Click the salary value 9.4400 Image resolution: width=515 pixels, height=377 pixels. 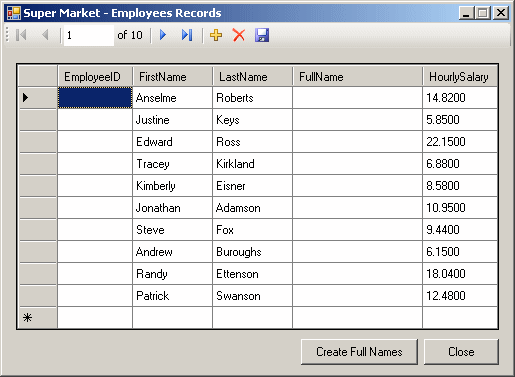tap(460, 230)
